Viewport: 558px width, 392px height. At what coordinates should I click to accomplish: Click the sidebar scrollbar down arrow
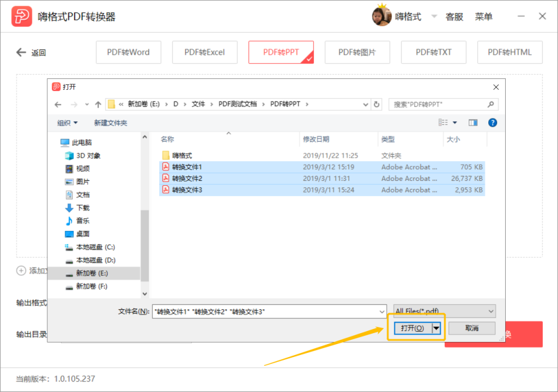144,293
